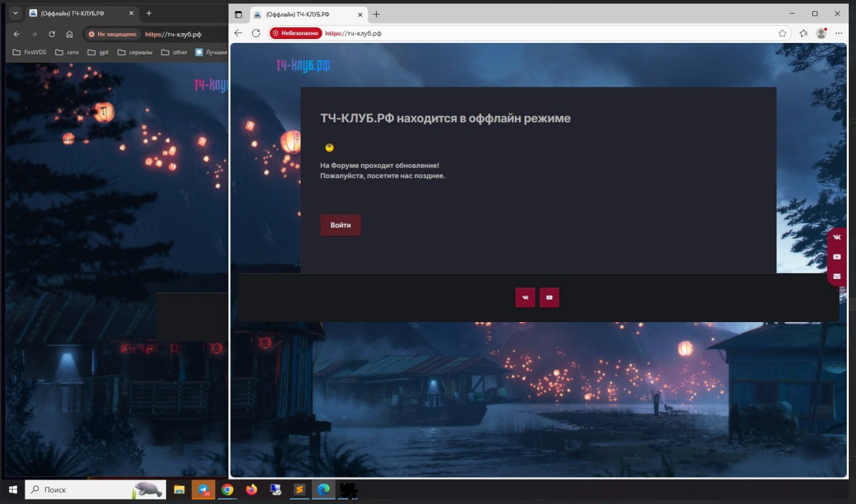Add page to favorites with Edge star icon

[783, 33]
